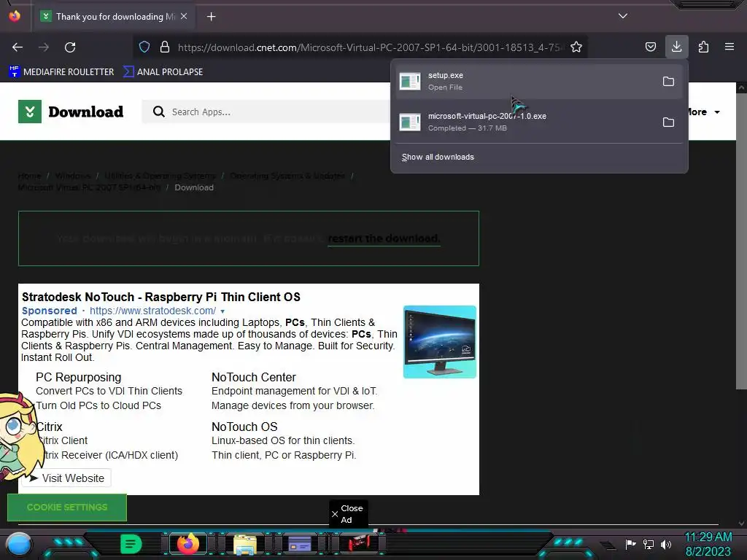Open the green chat app in taskbar
This screenshot has width=747, height=560.
131,544
